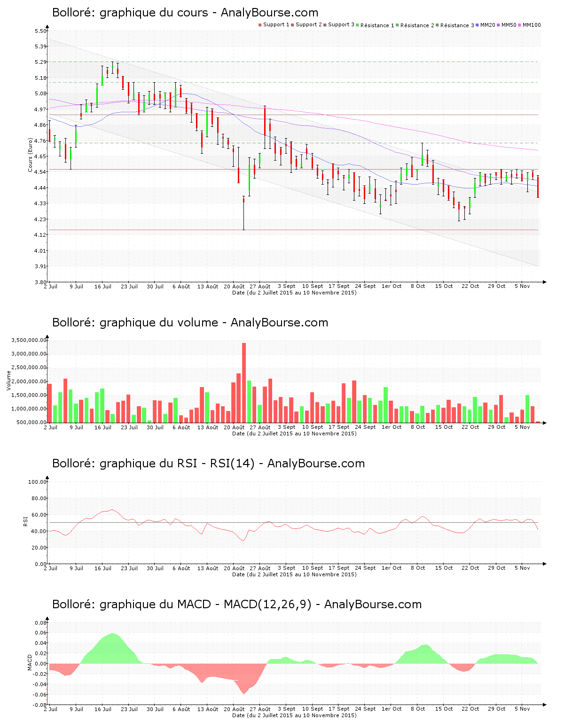
Task: Click '5 Nov' date on the price chart
Action: (x=522, y=286)
